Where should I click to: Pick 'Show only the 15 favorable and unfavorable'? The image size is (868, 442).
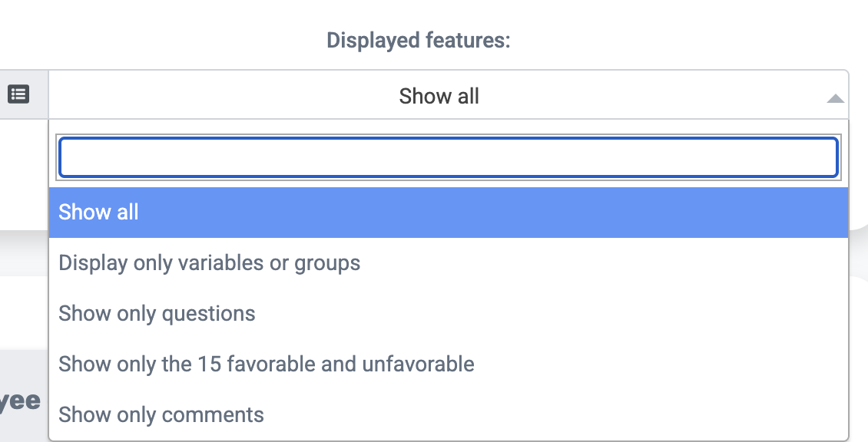click(449, 364)
